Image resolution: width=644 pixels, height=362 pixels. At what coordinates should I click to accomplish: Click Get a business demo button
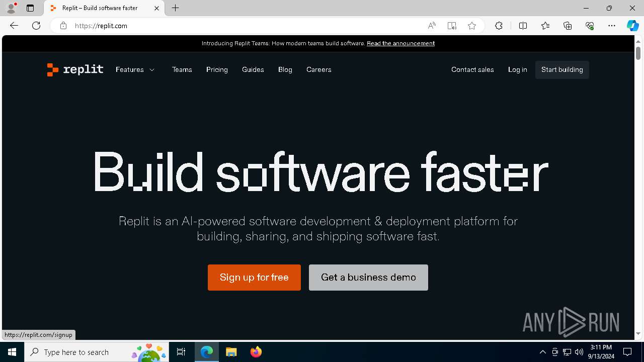368,278
